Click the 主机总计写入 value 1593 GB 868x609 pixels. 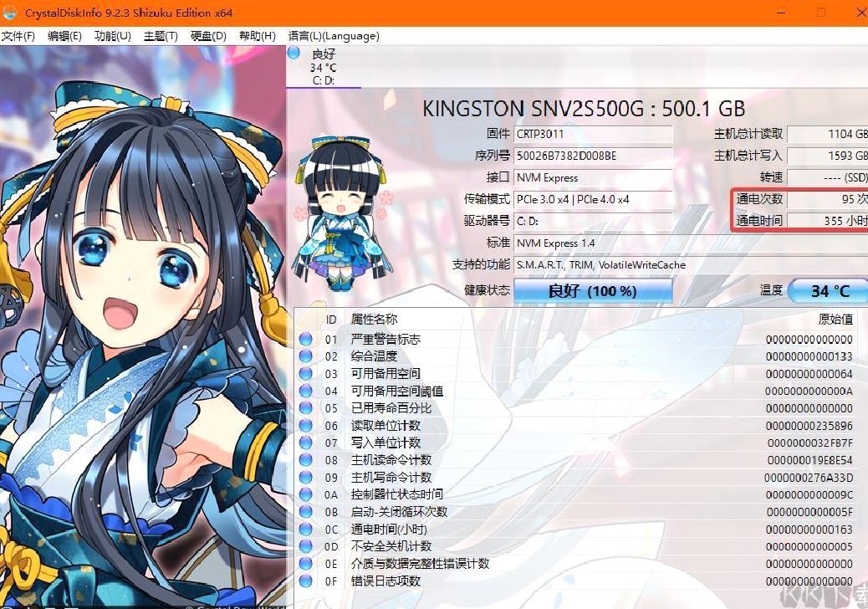coord(828,156)
